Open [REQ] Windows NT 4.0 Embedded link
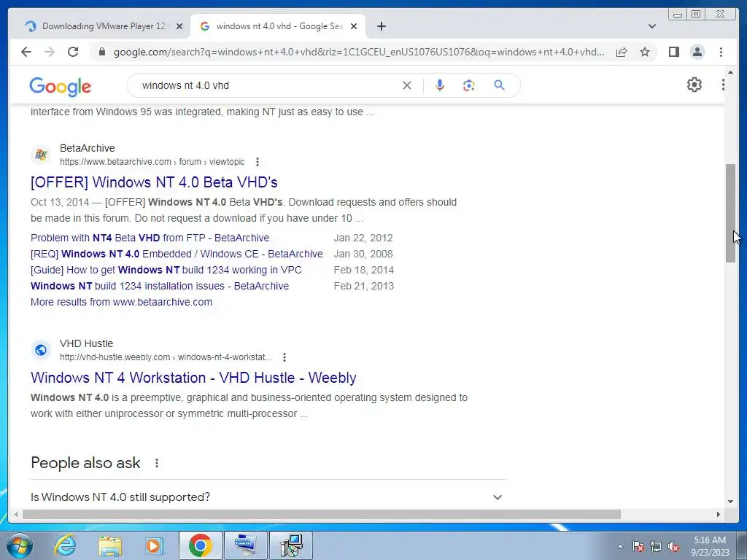The width and height of the screenshot is (747, 560). pyautogui.click(x=177, y=254)
